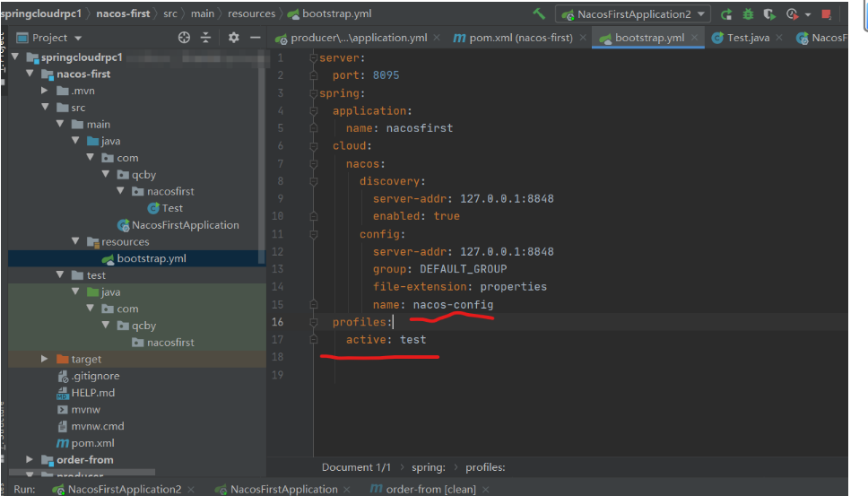Select the .gitignore file

(89, 376)
